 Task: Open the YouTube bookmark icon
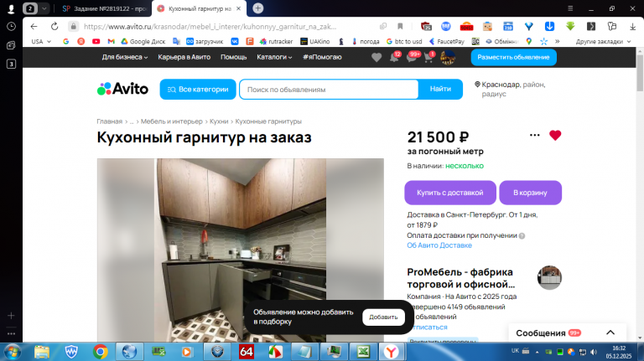point(96,41)
